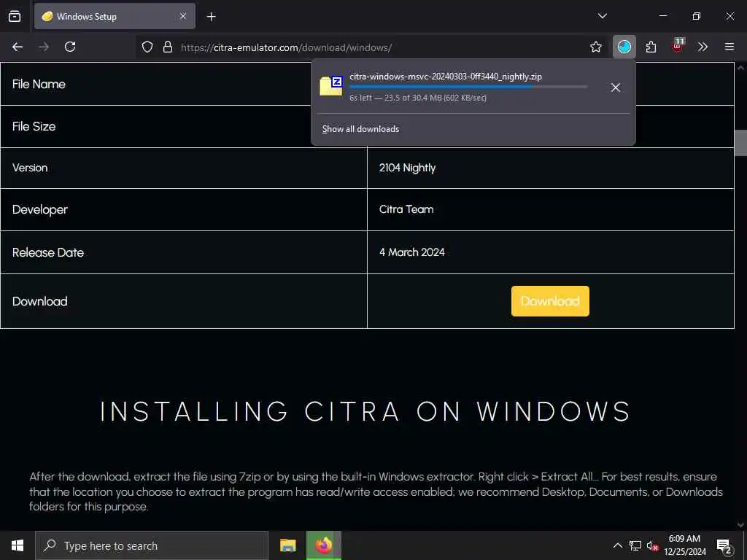Image resolution: width=747 pixels, height=560 pixels.
Task: Click the 'File Name' row label
Action: tap(39, 84)
